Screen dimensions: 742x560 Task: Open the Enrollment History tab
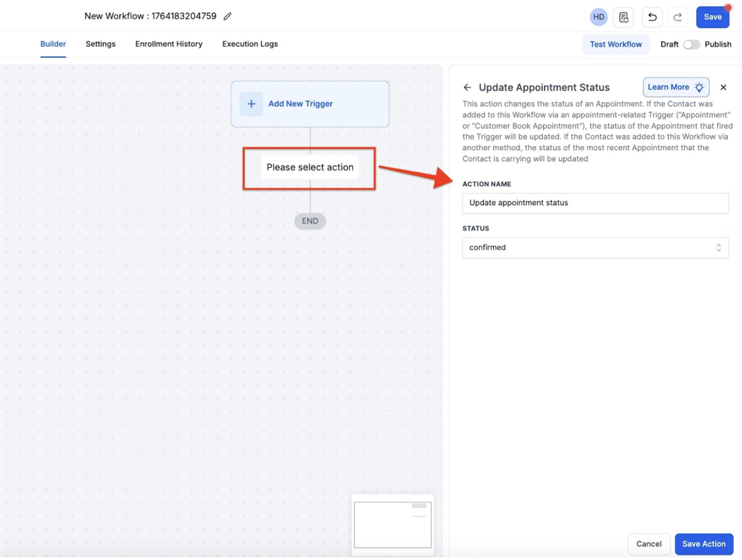click(169, 44)
